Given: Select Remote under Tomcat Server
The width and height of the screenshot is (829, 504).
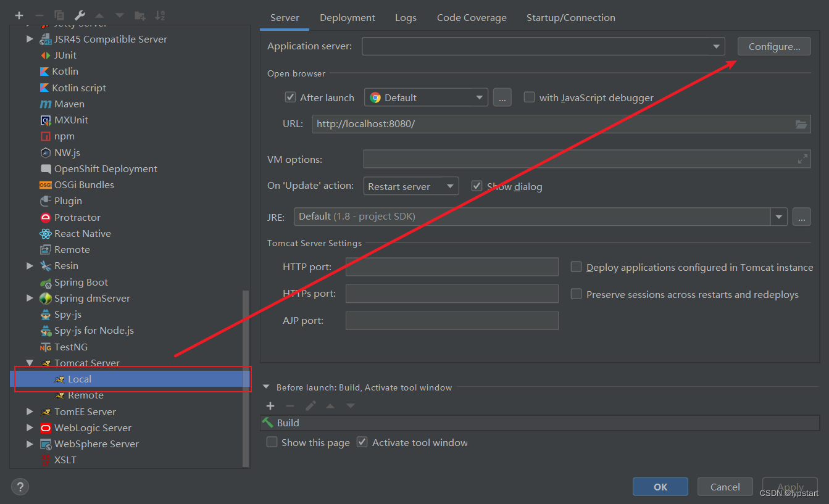Looking at the screenshot, I should pyautogui.click(x=86, y=395).
